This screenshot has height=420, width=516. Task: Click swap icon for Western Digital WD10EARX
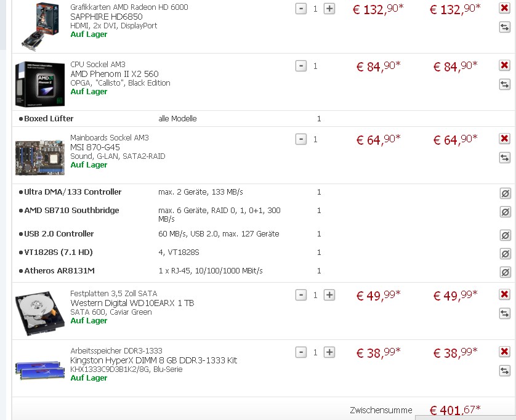point(504,313)
